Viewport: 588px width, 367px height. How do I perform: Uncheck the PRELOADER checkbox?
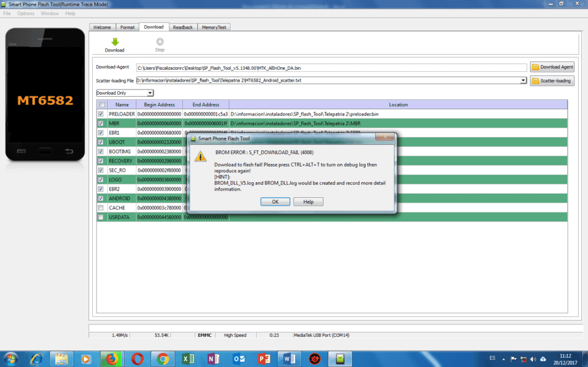coord(101,114)
